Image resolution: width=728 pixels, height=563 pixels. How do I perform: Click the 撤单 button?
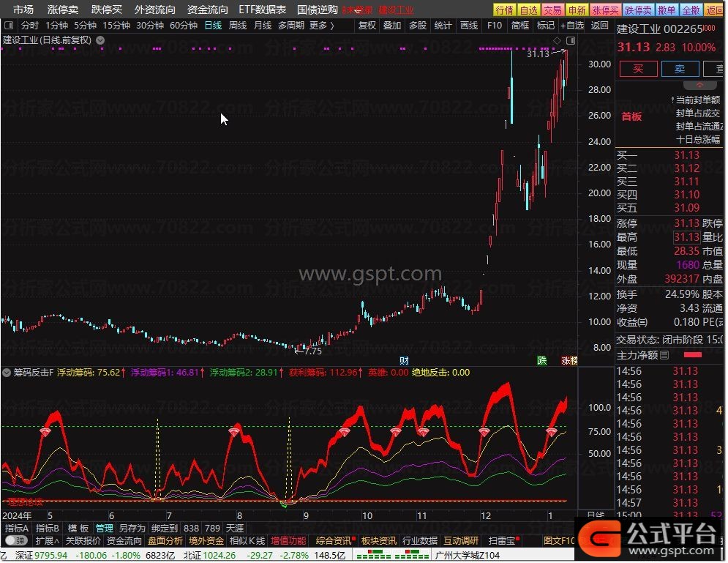[x=667, y=10]
